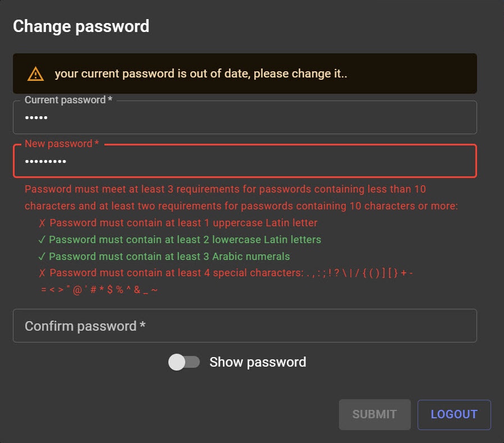Focus the New password field
The width and height of the screenshot is (504, 443).
tap(245, 162)
